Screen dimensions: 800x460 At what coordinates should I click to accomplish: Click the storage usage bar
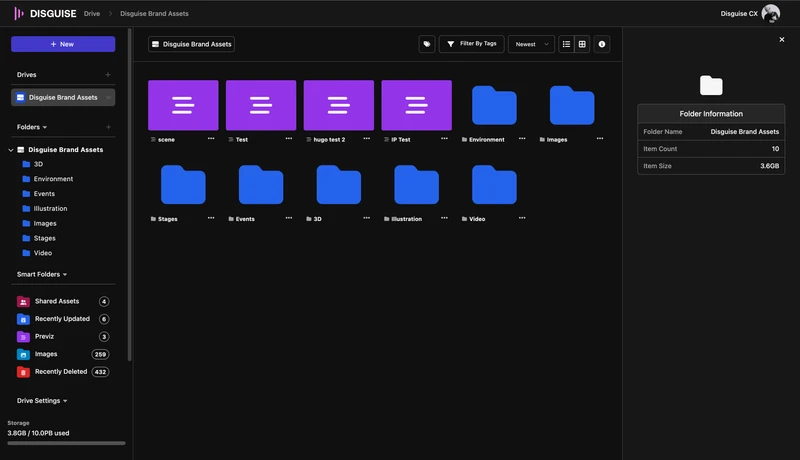click(66, 443)
